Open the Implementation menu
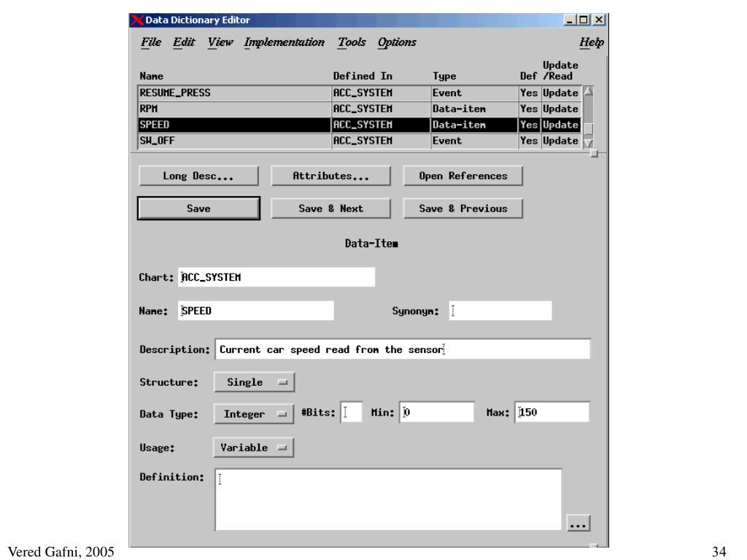 (x=284, y=43)
